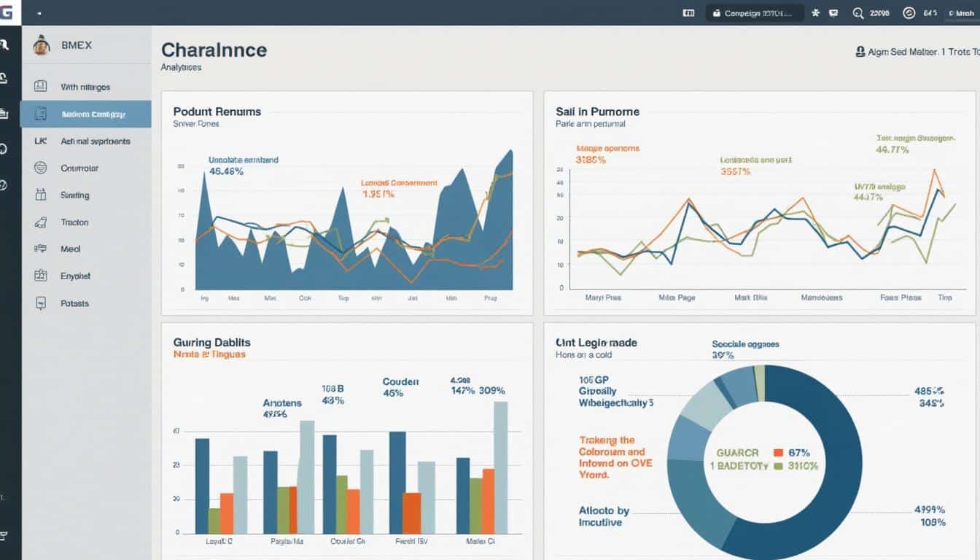
Task: Click the magnifier search icon near 22098
Action: point(859,12)
